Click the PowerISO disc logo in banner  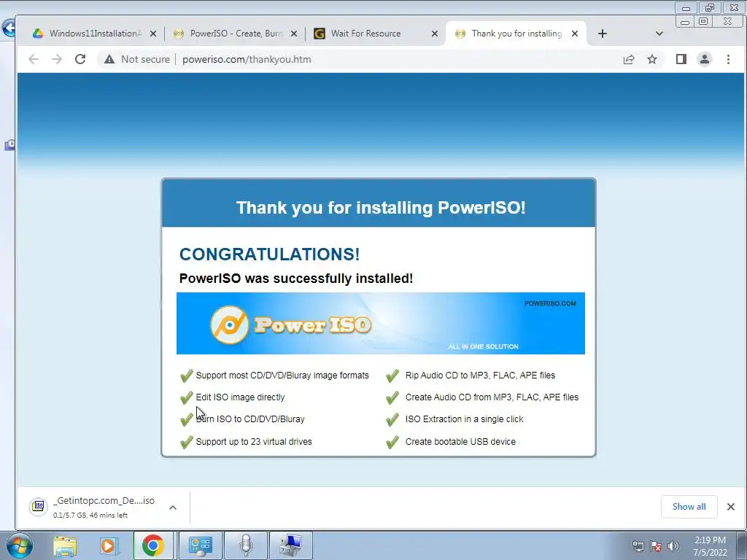click(x=230, y=324)
